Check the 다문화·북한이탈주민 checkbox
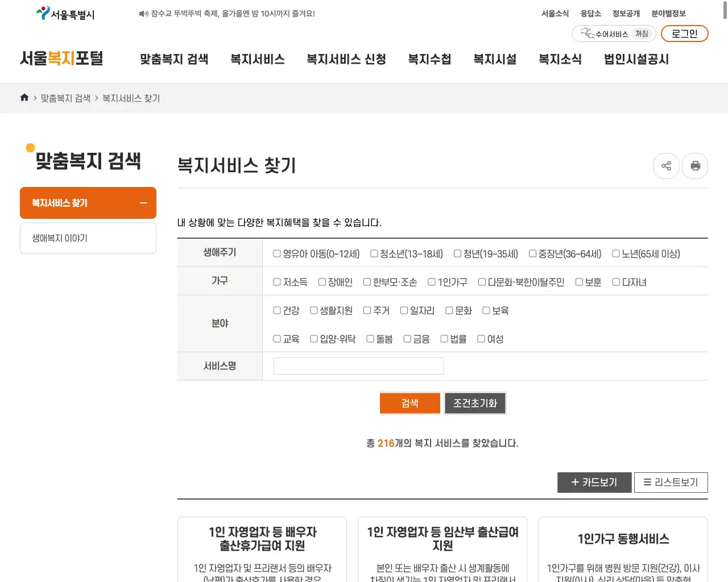This screenshot has width=728, height=582. [482, 282]
